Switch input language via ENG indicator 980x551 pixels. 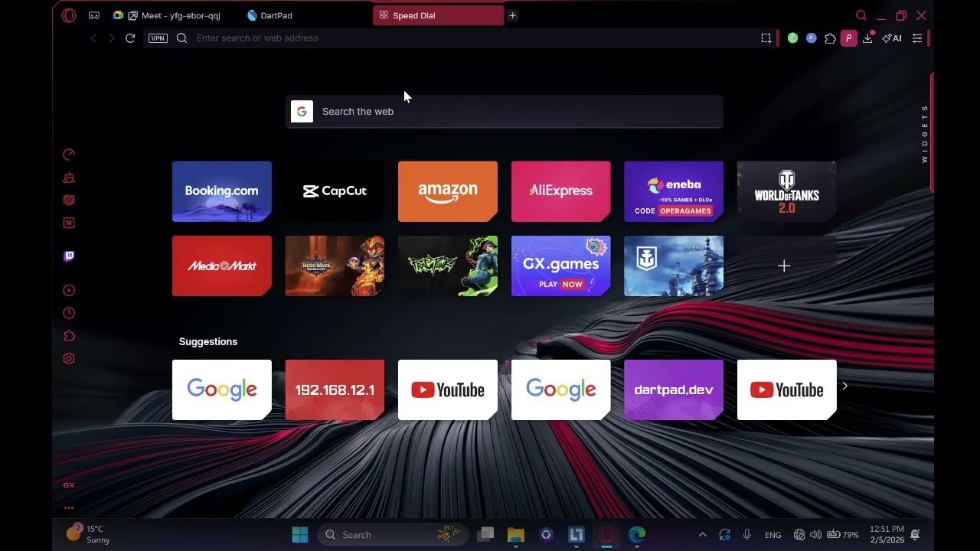tap(773, 535)
